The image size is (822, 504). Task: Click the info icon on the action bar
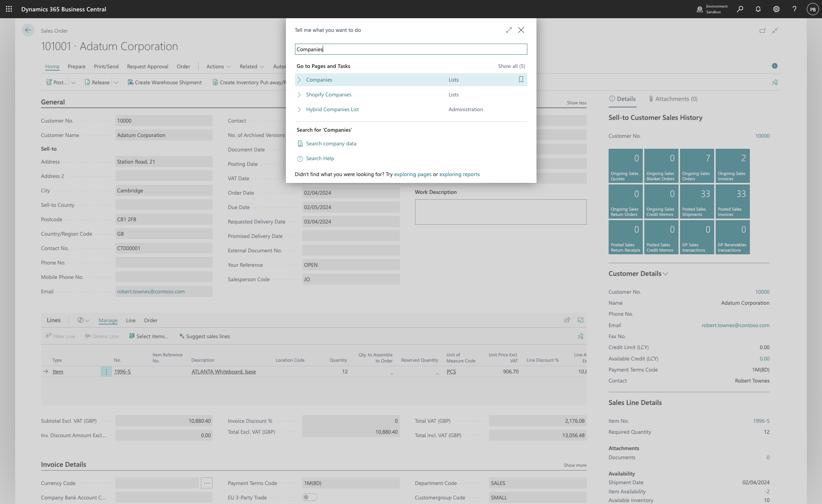(x=775, y=66)
